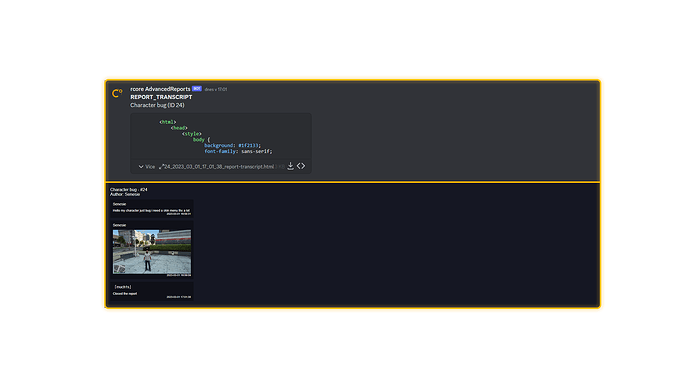Click the Character bug (ID 24) description
Viewport: 690px width, 388px height.
(157, 105)
